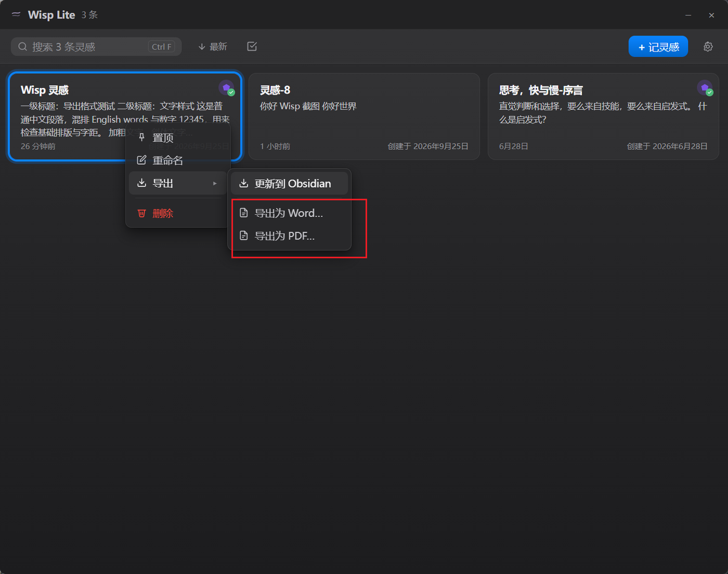Click the Wisp 灵感 card title
728x574 pixels.
coord(45,90)
